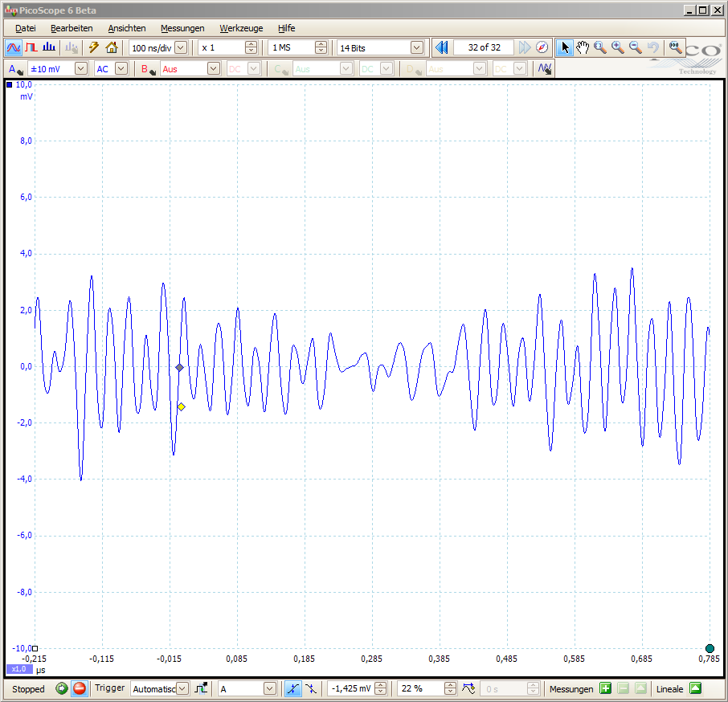Click the trigger delay enable icon
This screenshot has width=728, height=702.
[468, 688]
